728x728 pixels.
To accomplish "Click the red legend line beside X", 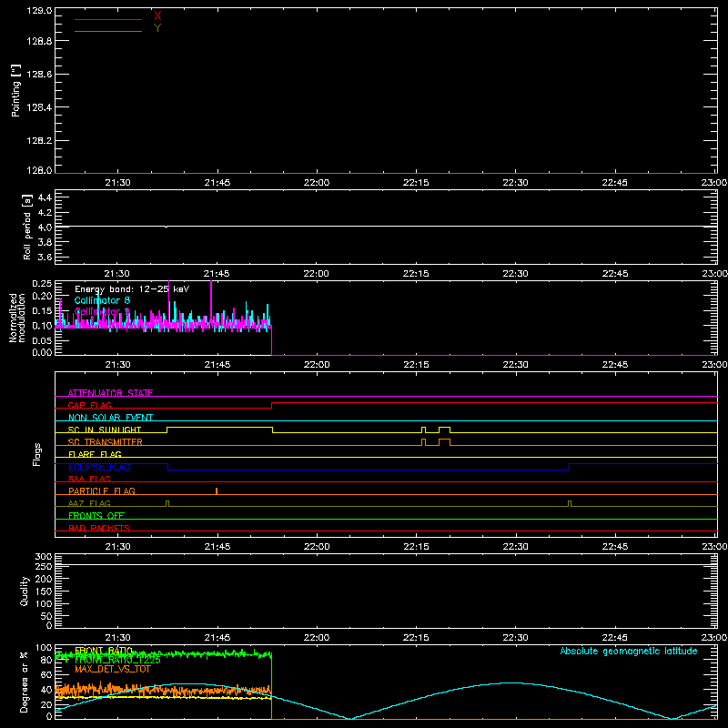I will (108, 19).
